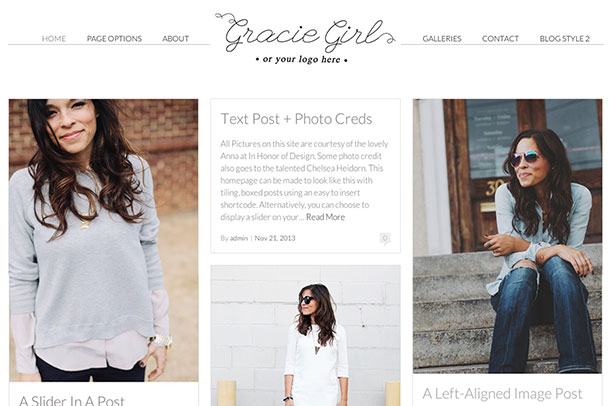Click the woman in white dress photo
The height and width of the screenshot is (406, 610).
pos(305,336)
